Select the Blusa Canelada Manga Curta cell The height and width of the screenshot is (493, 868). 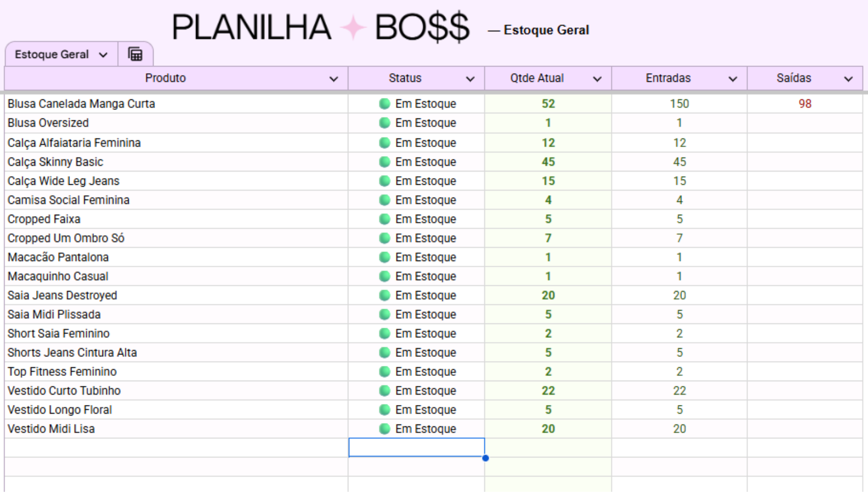click(x=81, y=104)
